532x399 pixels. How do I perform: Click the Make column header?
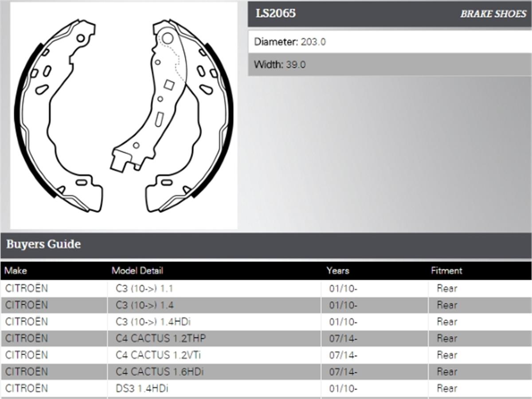16,270
